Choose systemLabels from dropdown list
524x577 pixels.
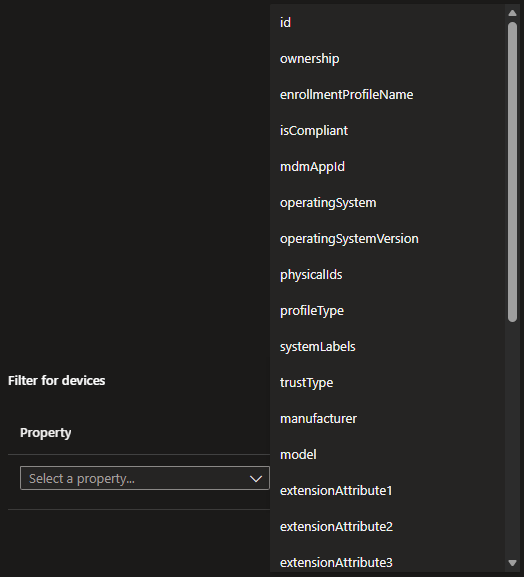pyautogui.click(x=387, y=347)
